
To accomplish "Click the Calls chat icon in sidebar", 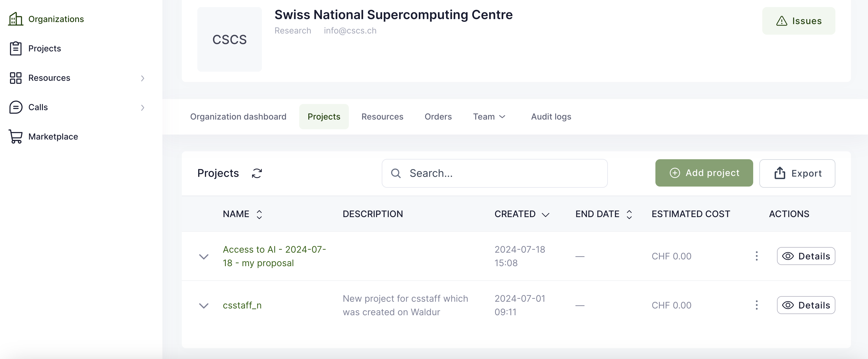I will 16,107.
